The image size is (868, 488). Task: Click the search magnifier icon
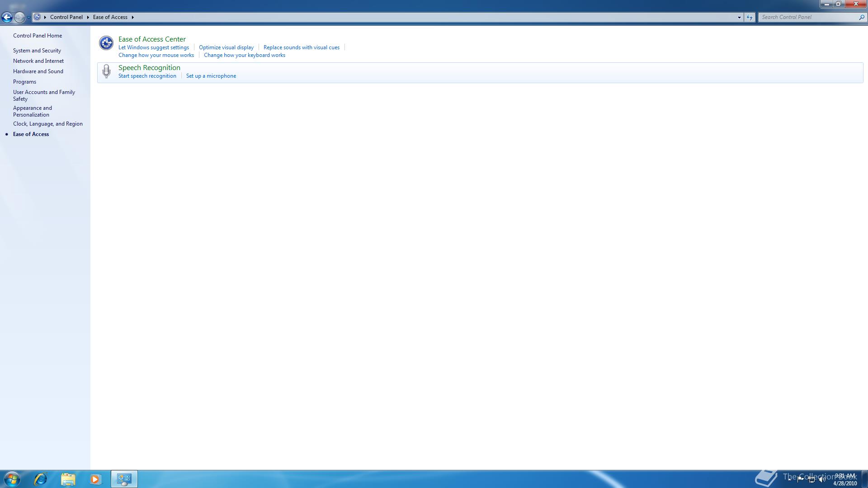tap(862, 17)
